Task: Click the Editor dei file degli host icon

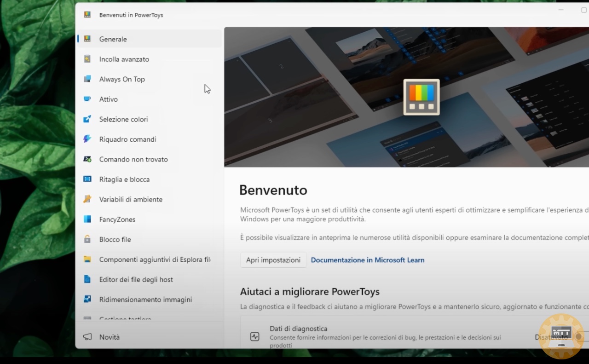Action: [x=87, y=279]
